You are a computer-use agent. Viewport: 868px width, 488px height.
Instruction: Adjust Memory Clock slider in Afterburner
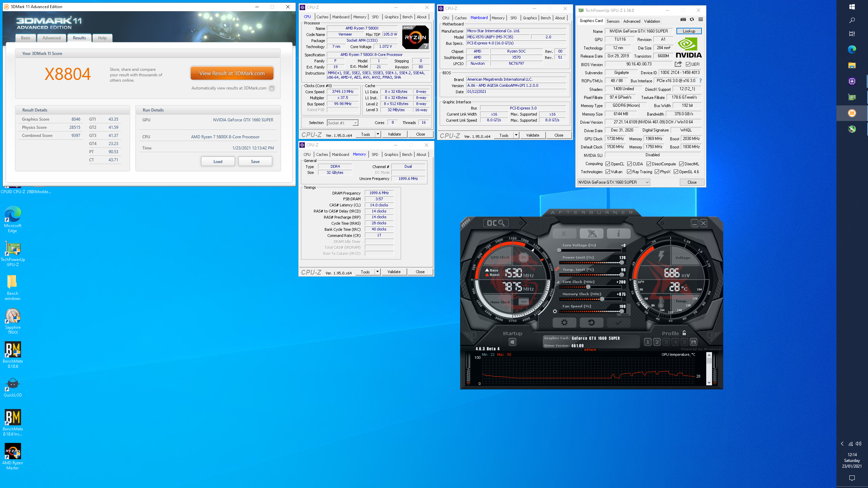(x=602, y=299)
